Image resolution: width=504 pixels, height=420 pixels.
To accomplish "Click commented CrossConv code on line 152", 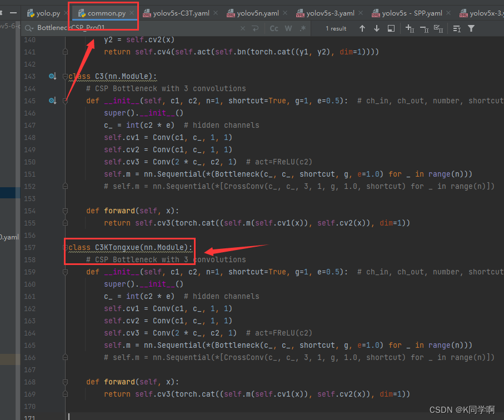I will (299, 186).
